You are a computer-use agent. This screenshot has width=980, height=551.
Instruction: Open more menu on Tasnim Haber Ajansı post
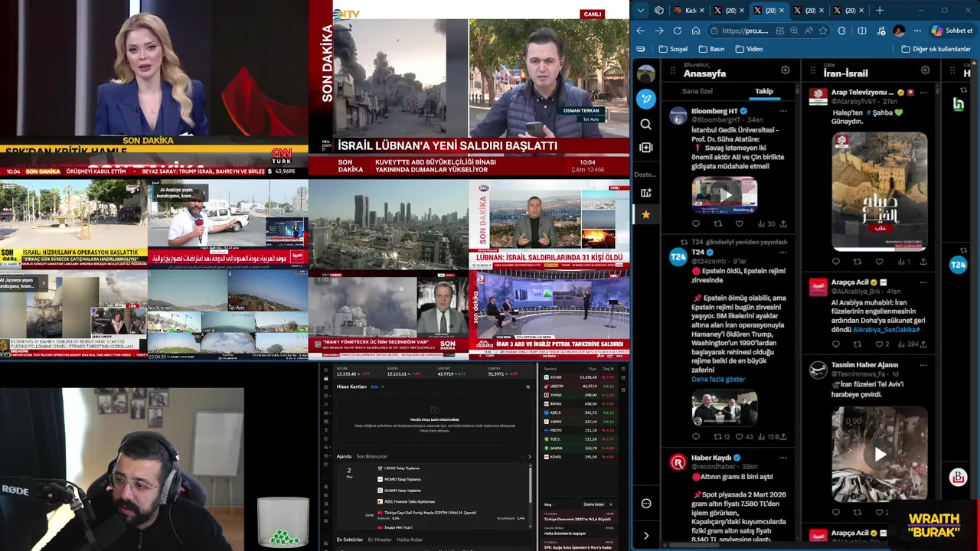(923, 365)
